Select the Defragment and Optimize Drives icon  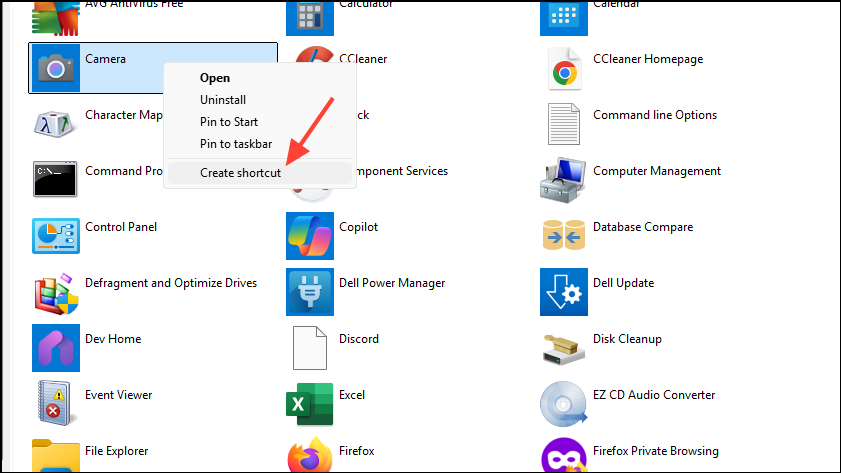[x=56, y=292]
